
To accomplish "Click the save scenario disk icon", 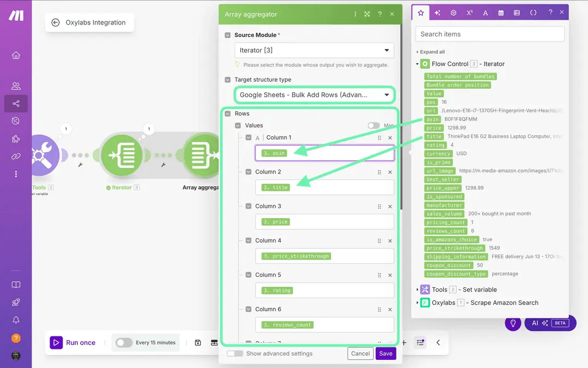I will click(x=198, y=342).
